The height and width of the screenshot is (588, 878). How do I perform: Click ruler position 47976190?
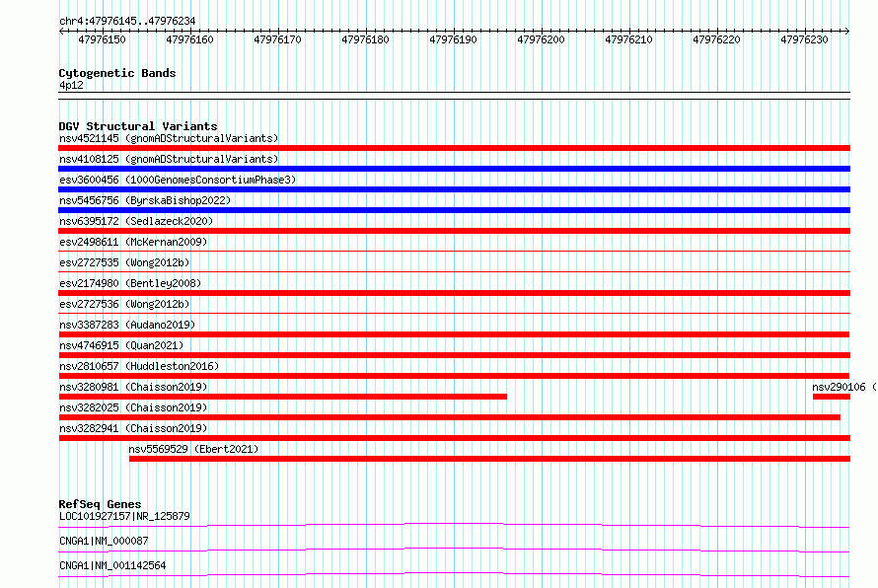453,39
